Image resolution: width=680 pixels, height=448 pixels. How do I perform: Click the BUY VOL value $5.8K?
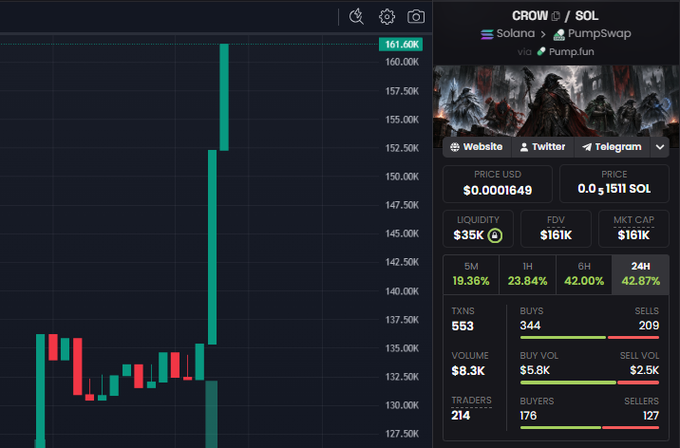pos(535,370)
